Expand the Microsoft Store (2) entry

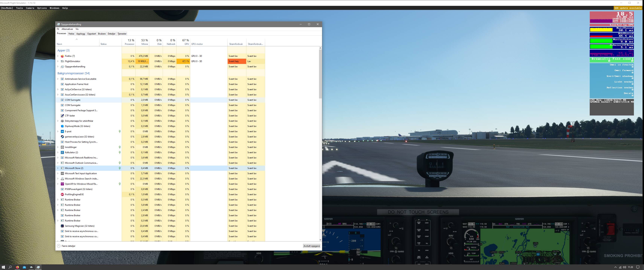point(58,168)
